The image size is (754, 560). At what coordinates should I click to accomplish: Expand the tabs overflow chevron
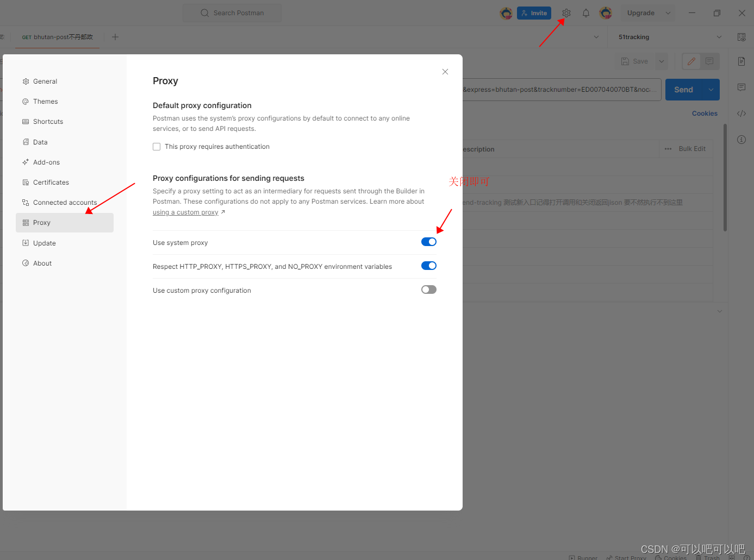[x=596, y=37]
